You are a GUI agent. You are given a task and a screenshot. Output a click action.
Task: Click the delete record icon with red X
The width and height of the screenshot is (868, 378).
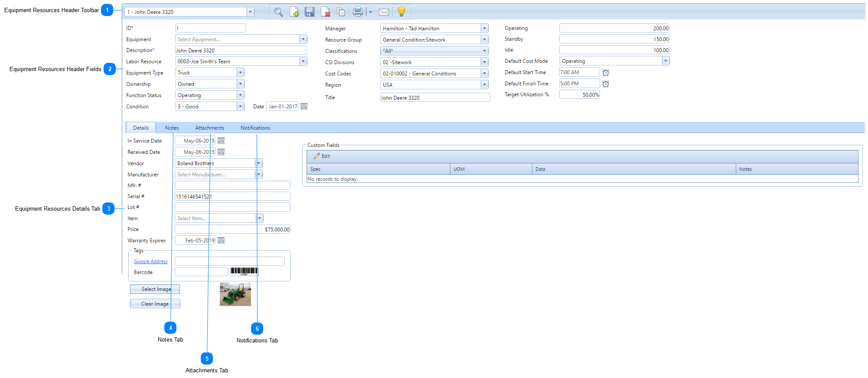(326, 12)
